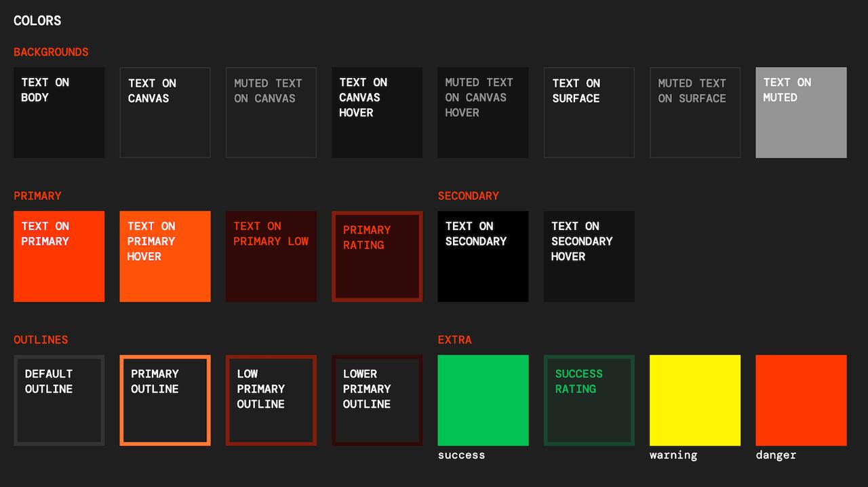This screenshot has height=487, width=868.
Task: Select the Text on Secondary Hover swatch
Action: [589, 256]
